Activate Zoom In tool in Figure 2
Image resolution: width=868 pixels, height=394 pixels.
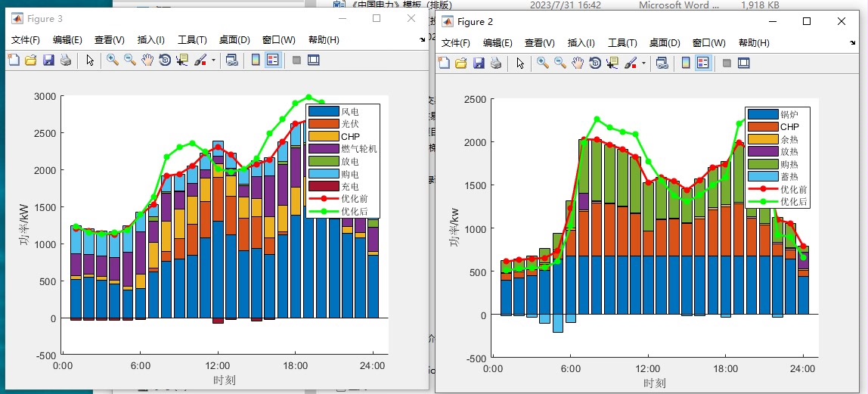(x=543, y=63)
